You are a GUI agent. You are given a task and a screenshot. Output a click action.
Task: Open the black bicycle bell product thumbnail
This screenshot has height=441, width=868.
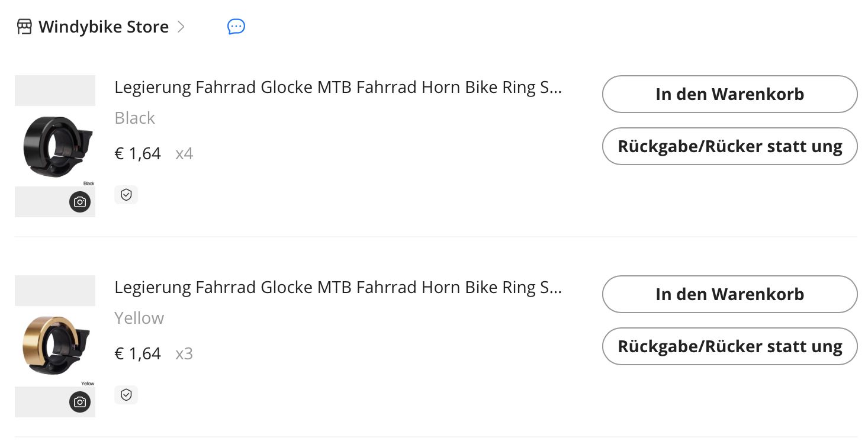pos(55,146)
